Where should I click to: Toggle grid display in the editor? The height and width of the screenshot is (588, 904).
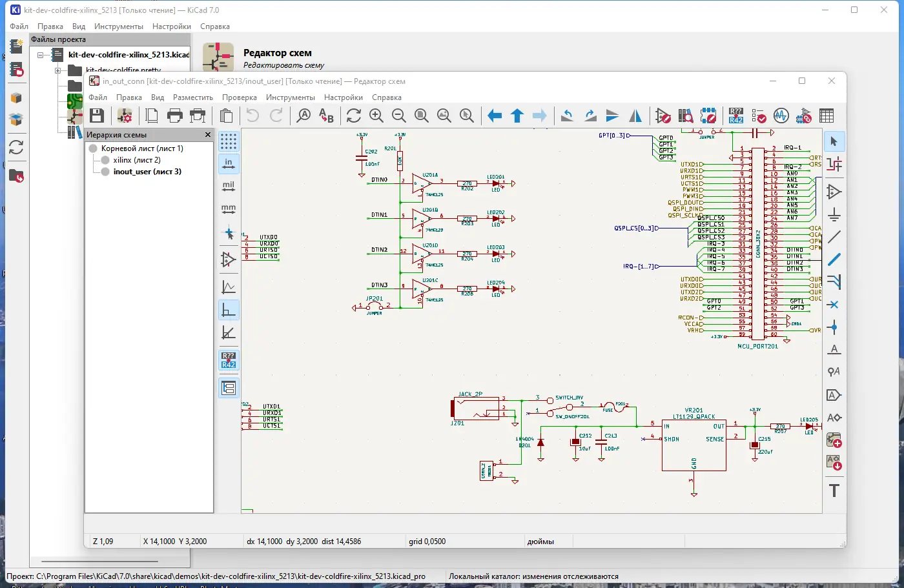(x=229, y=141)
